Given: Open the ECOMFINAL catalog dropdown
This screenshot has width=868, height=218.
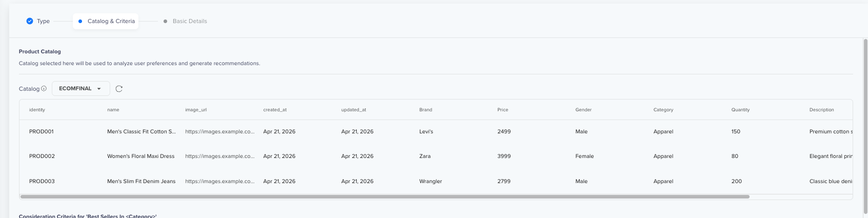Looking at the screenshot, I should (81, 88).
